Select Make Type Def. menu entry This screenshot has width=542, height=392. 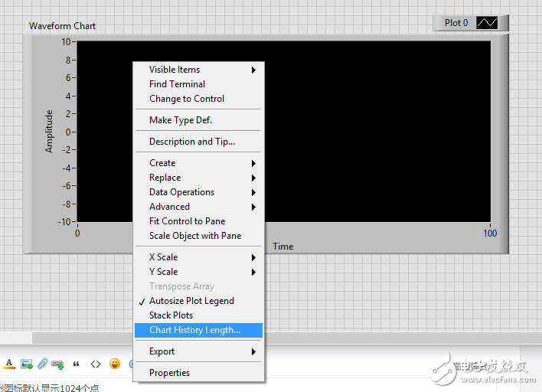click(198, 120)
